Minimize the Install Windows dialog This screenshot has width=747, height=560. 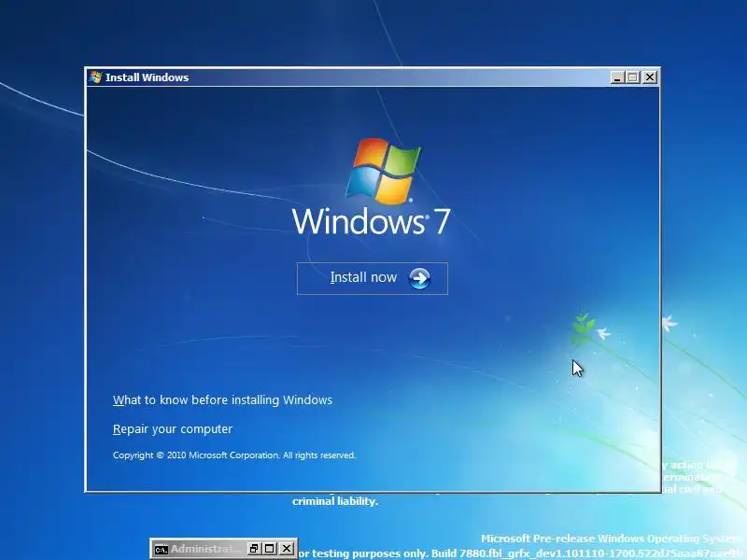(617, 77)
